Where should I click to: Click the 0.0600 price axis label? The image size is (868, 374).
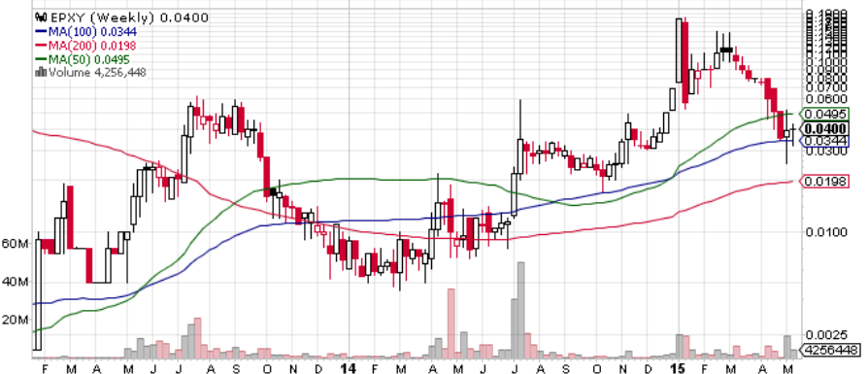(826, 99)
